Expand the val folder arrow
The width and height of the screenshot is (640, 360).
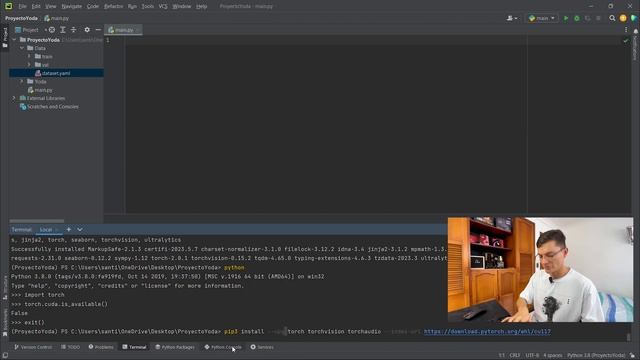tap(29, 64)
